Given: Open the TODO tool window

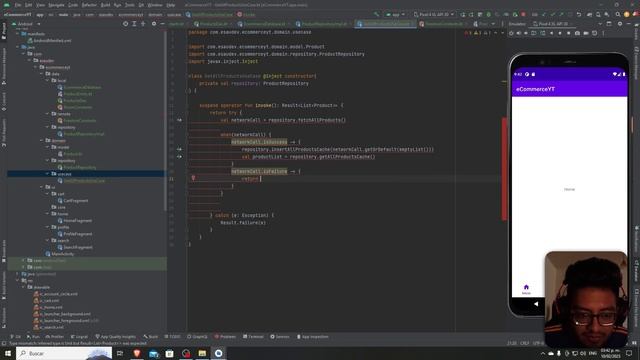Looking at the screenshot, I should pyautogui.click(x=172, y=337).
